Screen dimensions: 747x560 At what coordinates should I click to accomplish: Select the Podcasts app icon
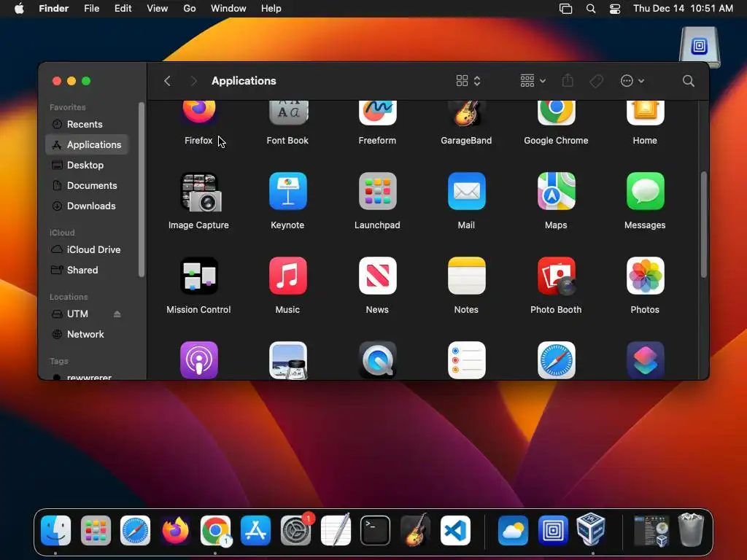coord(198,360)
